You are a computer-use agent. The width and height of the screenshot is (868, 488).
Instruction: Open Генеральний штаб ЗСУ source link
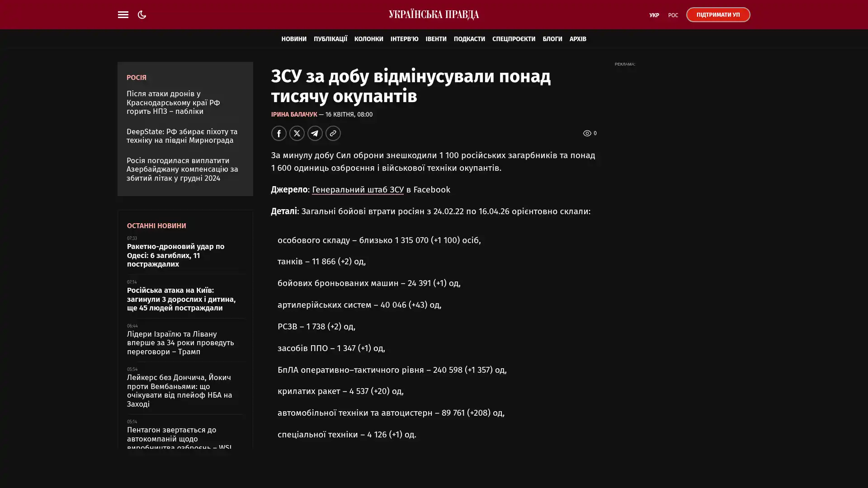click(358, 190)
